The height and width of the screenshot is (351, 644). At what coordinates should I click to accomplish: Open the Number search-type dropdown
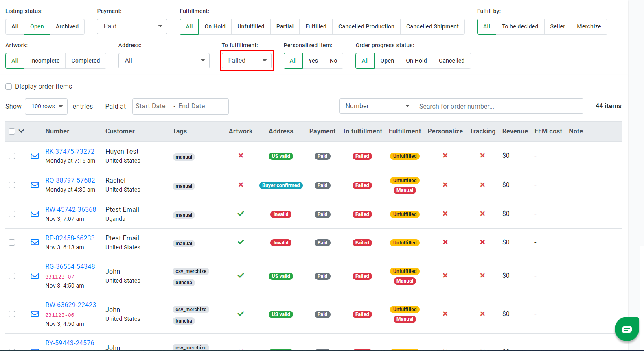377,106
